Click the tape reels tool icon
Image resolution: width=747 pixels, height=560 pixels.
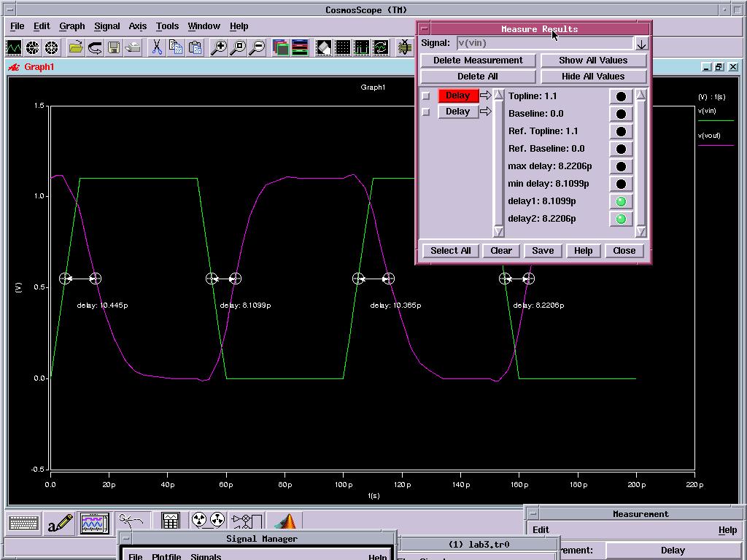(208, 520)
